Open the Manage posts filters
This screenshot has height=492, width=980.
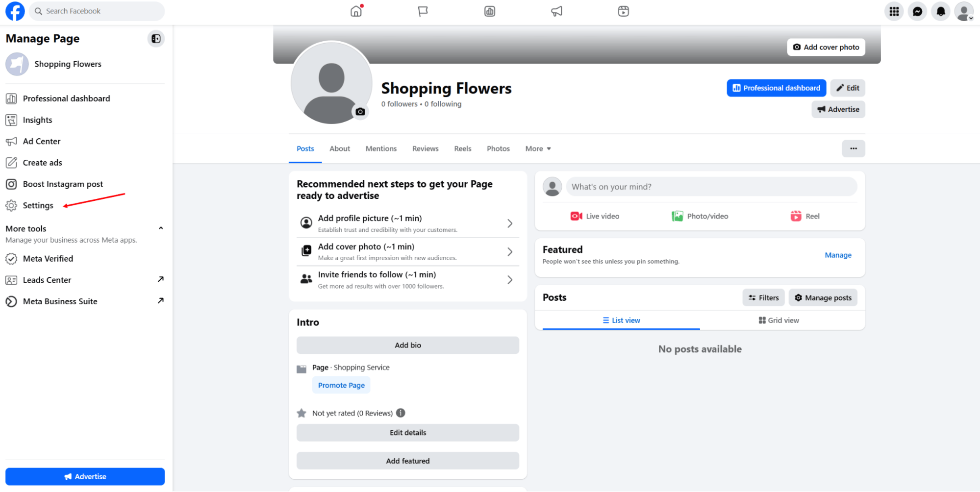(x=763, y=297)
